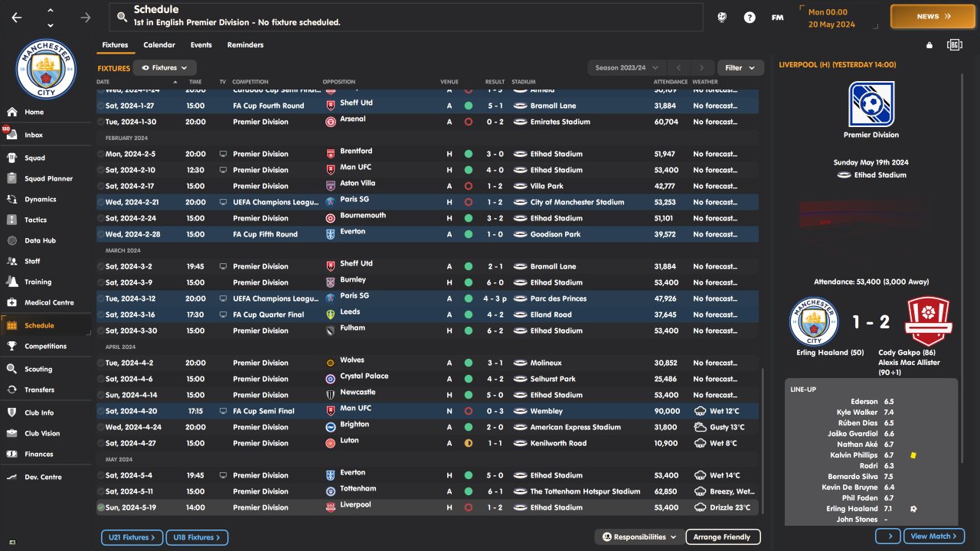Open the Responsibilities dropdown
Image resolution: width=980 pixels, height=551 pixels.
tap(639, 537)
